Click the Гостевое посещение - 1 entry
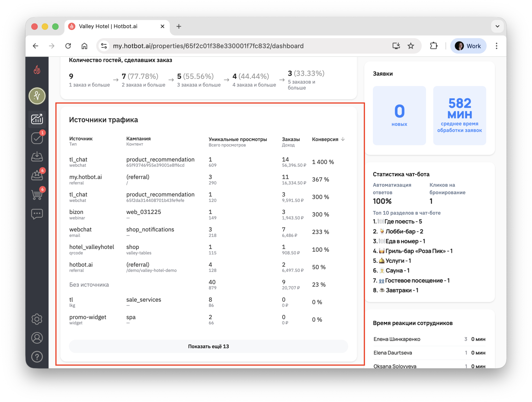This screenshot has height=402, width=532. 411,281
